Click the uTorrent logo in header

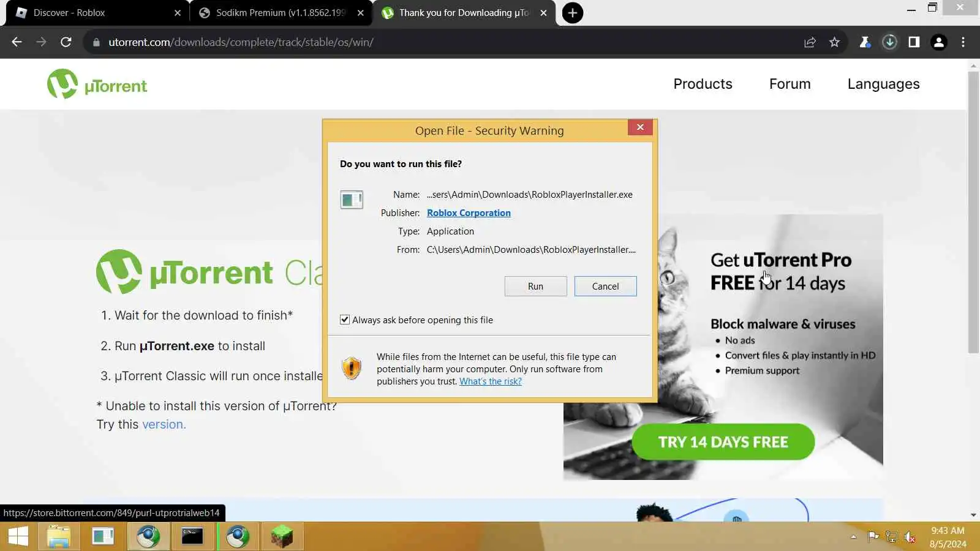97,84
